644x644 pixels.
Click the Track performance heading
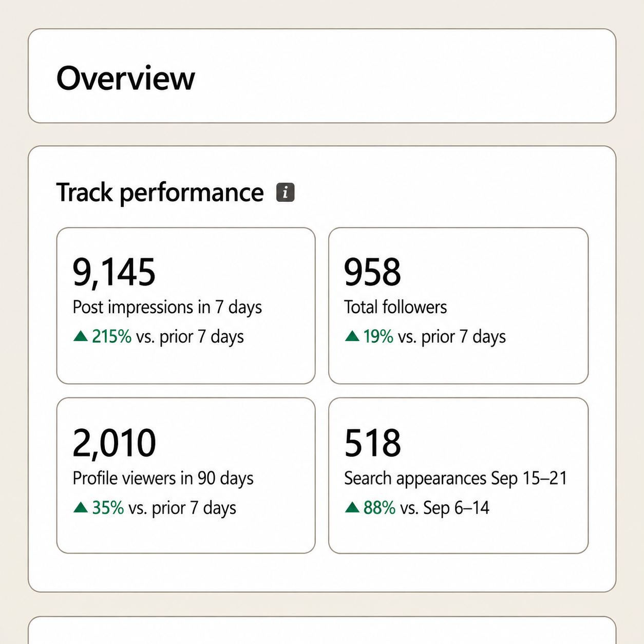[x=160, y=193]
